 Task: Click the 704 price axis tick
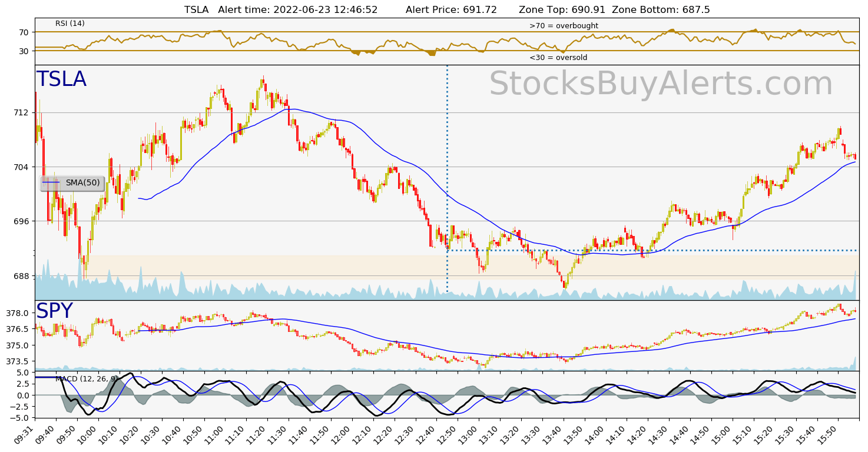click(x=21, y=167)
